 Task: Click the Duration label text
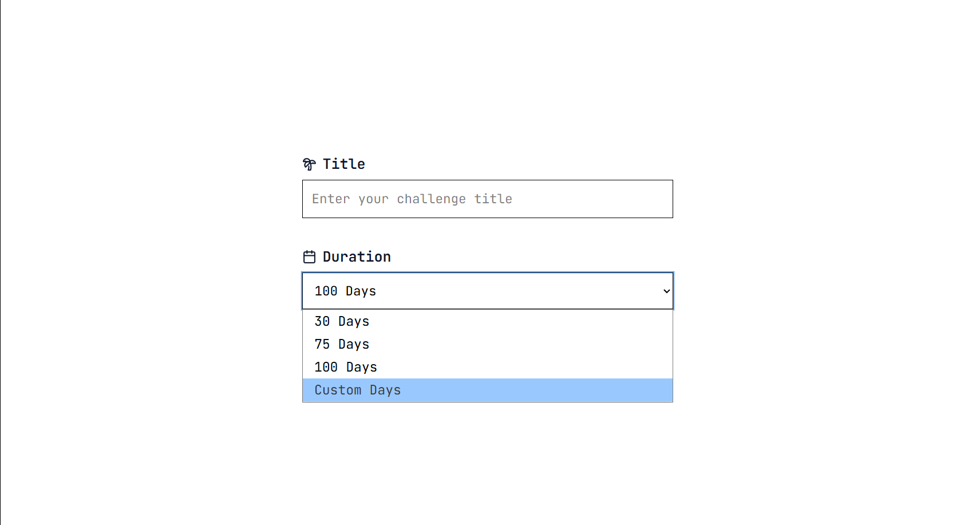tap(357, 256)
